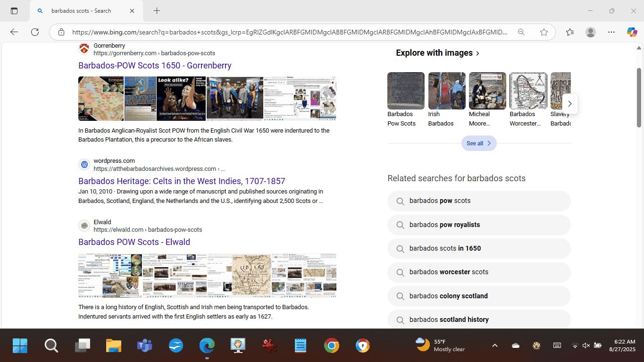Viewport: 644px width, 362px height.
Task: Click the browser profile avatar
Action: click(x=590, y=32)
